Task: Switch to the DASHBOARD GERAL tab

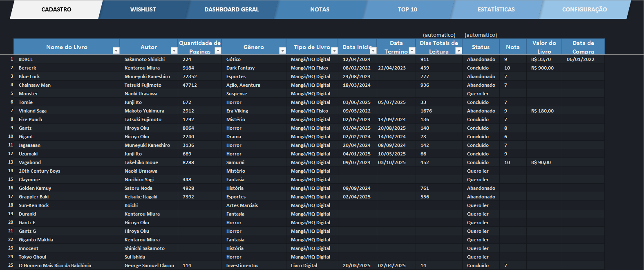Action: click(232, 9)
